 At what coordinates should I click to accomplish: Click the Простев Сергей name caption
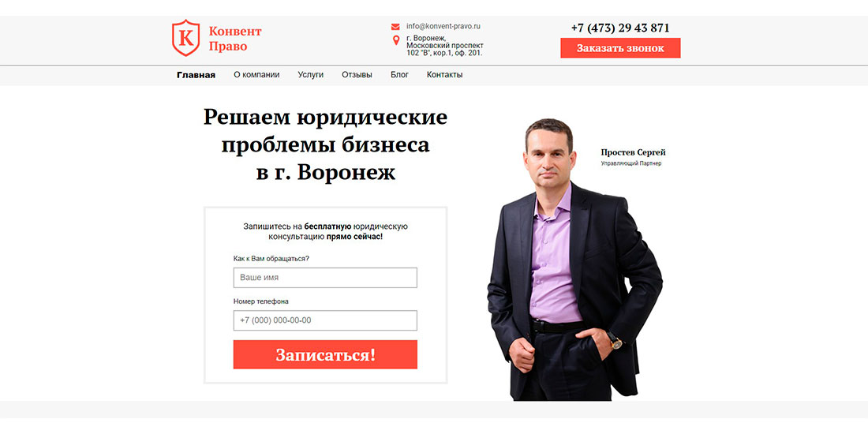(x=634, y=152)
